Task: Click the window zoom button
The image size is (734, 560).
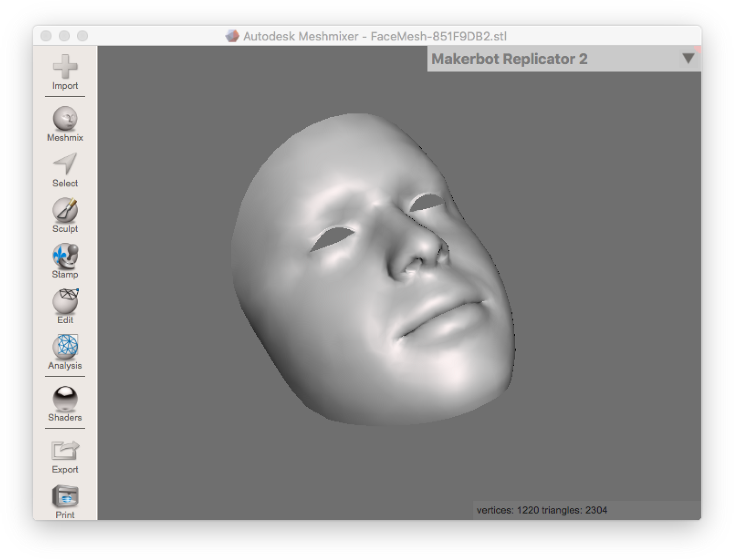Action: coord(82,36)
